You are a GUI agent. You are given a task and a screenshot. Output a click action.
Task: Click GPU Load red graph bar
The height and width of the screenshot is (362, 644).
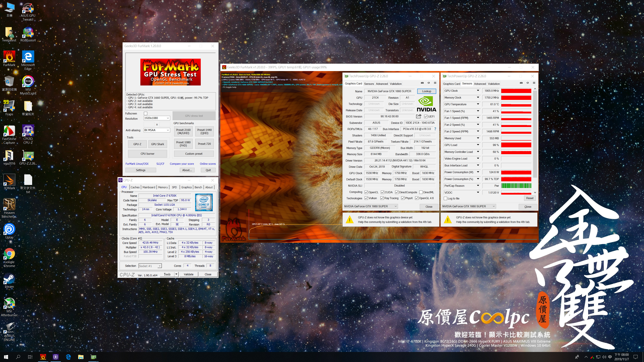click(516, 145)
